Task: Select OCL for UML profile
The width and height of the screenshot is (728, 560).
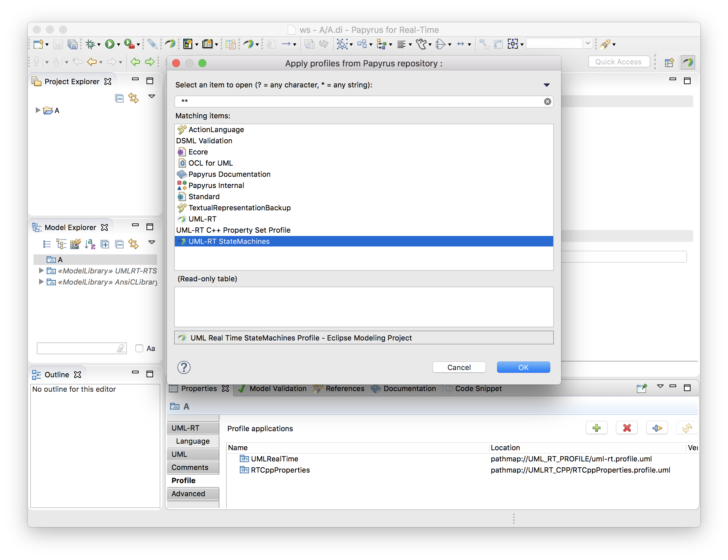Action: pos(363,163)
